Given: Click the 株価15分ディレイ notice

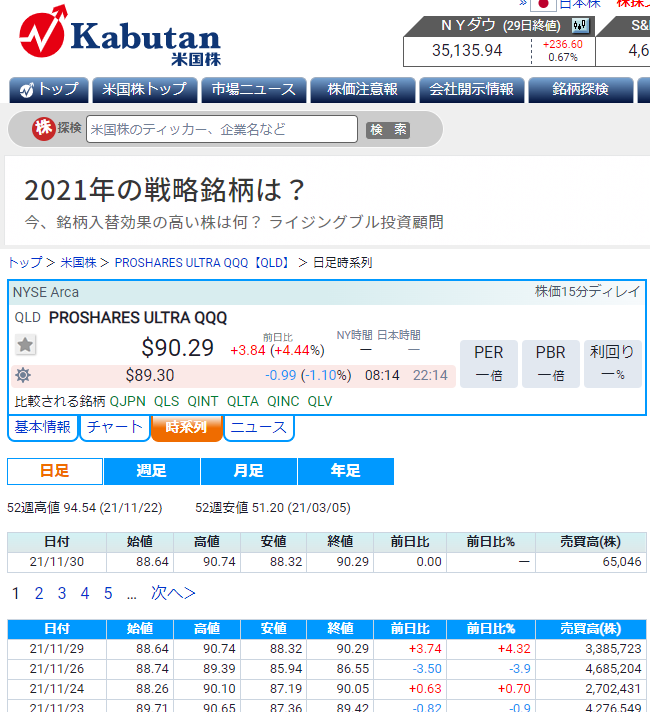Looking at the screenshot, I should point(587,292).
